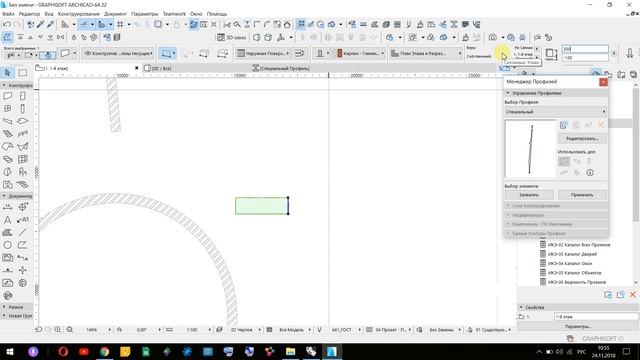Toggle wall usage for the profile
640x360 pixels.
(564, 161)
